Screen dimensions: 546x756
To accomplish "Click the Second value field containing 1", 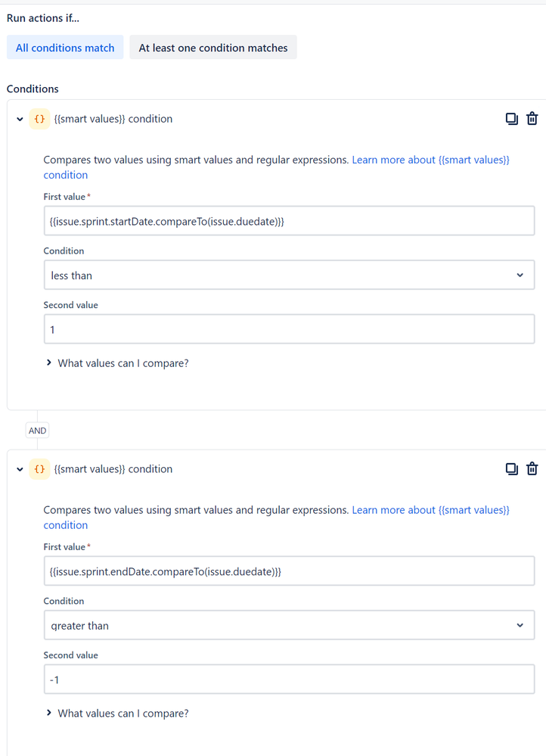I will point(289,329).
